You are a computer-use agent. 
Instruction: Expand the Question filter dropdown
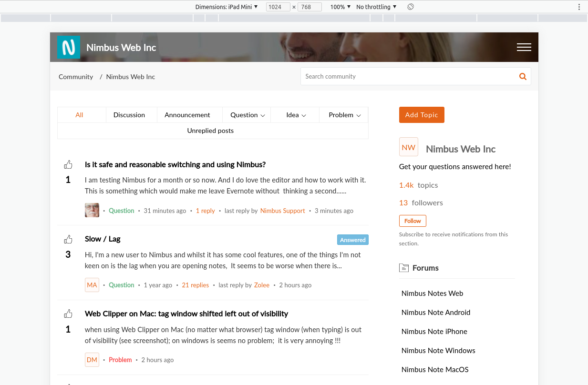(x=247, y=115)
